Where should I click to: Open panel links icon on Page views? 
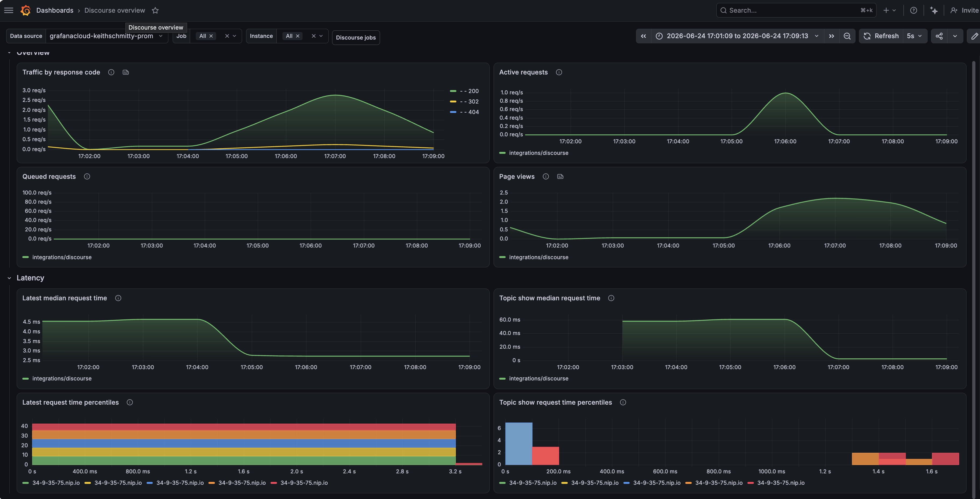560,176
